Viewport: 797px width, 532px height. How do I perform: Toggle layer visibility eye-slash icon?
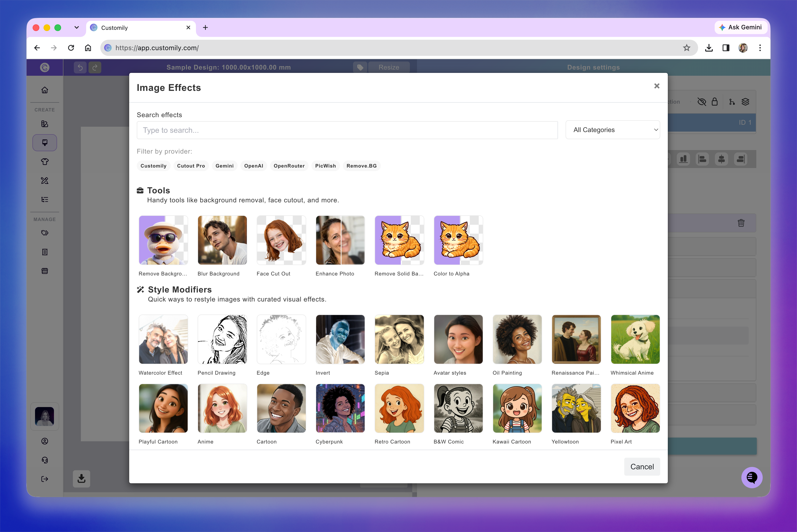702,102
